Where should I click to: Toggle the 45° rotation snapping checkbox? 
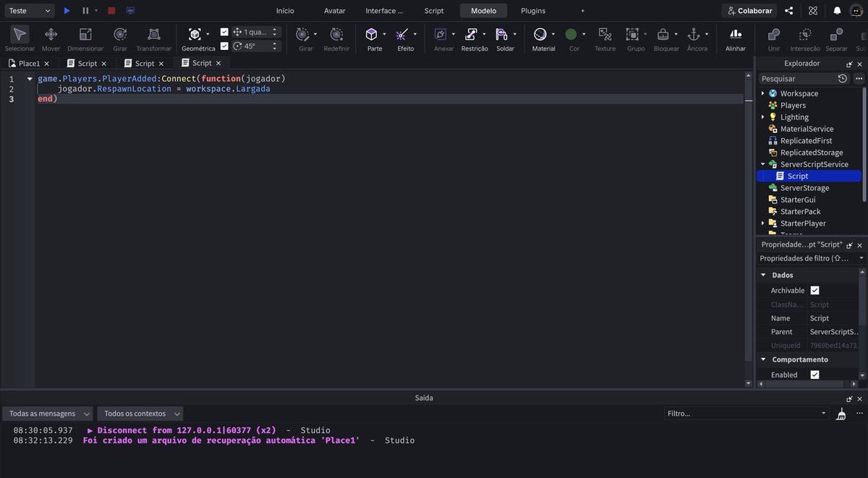point(224,46)
